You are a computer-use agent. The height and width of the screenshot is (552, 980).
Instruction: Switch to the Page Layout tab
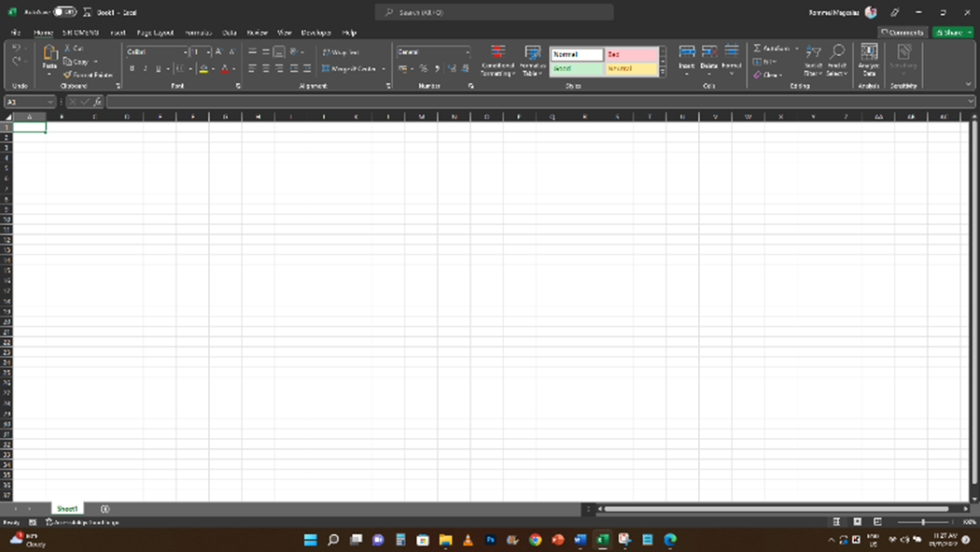click(x=155, y=33)
